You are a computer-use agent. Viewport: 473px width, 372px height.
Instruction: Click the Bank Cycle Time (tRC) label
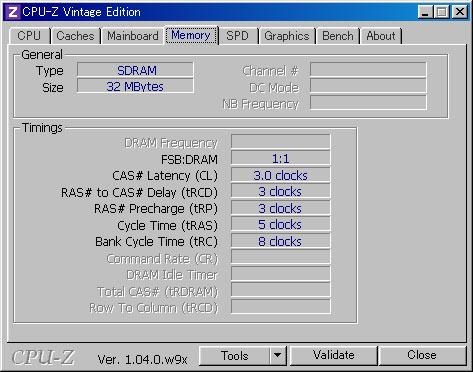click(156, 242)
